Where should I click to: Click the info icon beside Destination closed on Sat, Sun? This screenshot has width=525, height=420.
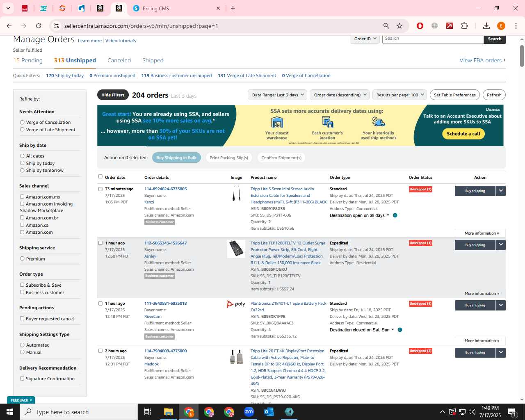click(400, 330)
